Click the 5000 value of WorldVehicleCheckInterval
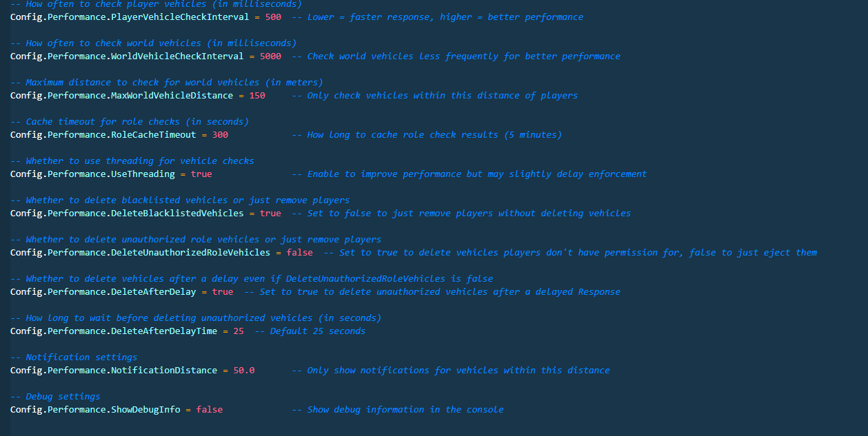The image size is (868, 436). [x=270, y=56]
